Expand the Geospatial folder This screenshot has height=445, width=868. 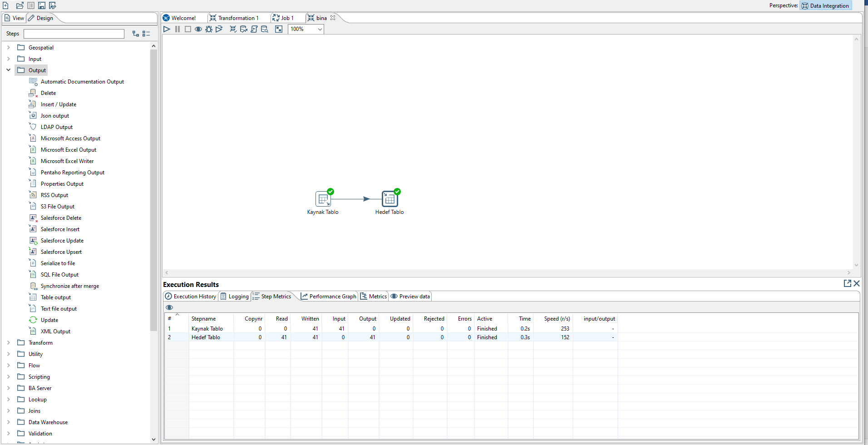[8, 47]
